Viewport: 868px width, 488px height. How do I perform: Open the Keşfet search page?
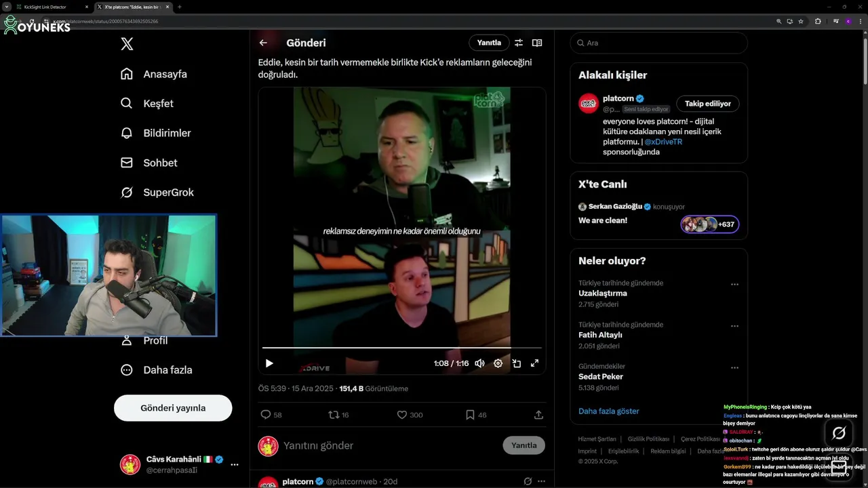click(x=147, y=104)
